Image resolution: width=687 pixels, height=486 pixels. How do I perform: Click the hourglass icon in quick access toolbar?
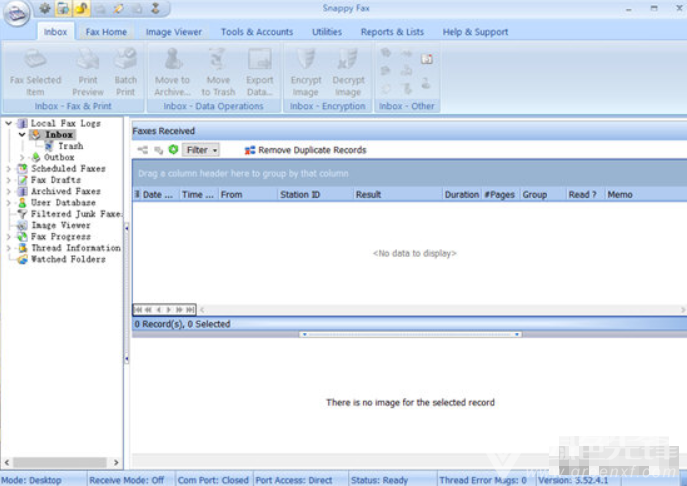click(x=155, y=8)
